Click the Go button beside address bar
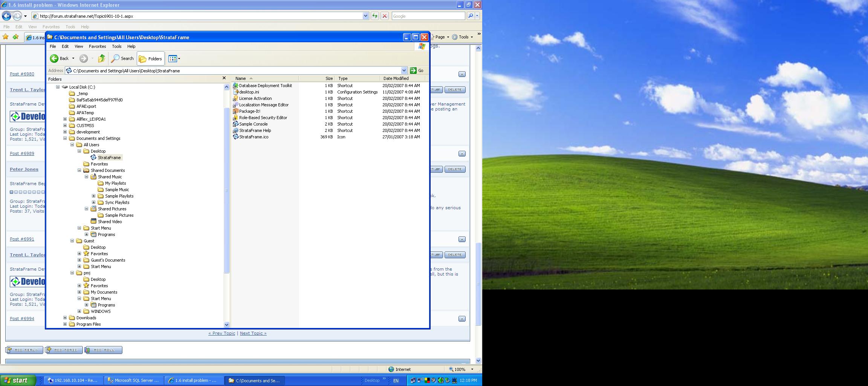Image resolution: width=868 pixels, height=386 pixels. (x=417, y=70)
